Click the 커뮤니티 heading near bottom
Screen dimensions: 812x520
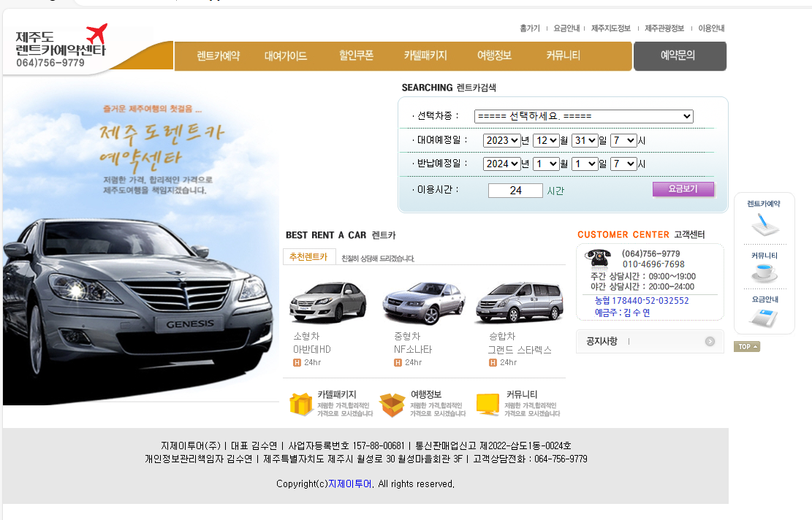click(x=522, y=394)
